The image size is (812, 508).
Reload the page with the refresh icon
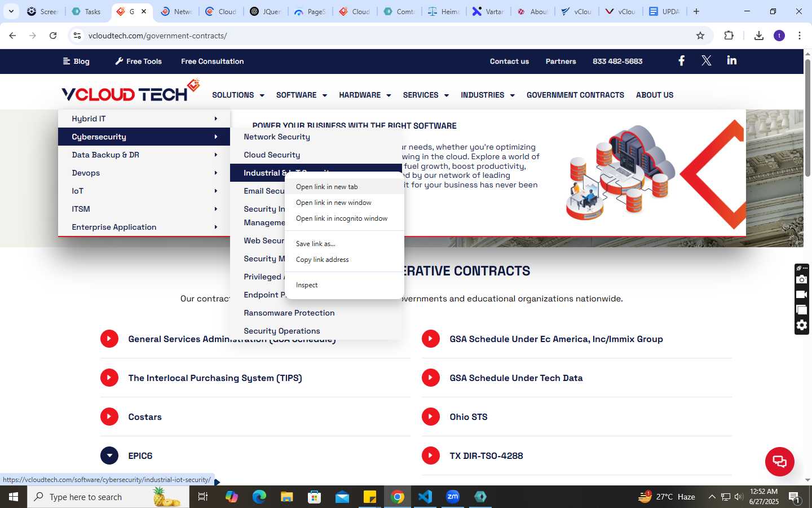click(53, 36)
